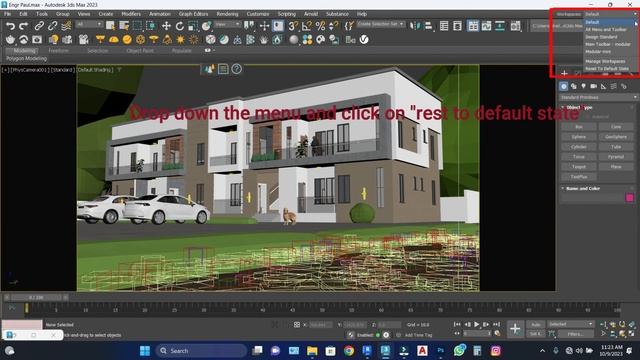This screenshot has height=360, width=640.
Task: Click the Teapot primitive button
Action: click(579, 167)
